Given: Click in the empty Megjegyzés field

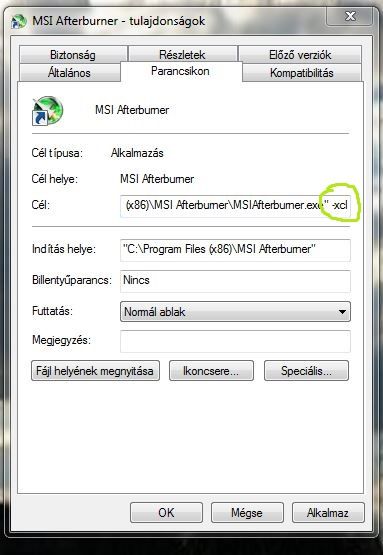Looking at the screenshot, I should point(235,341).
